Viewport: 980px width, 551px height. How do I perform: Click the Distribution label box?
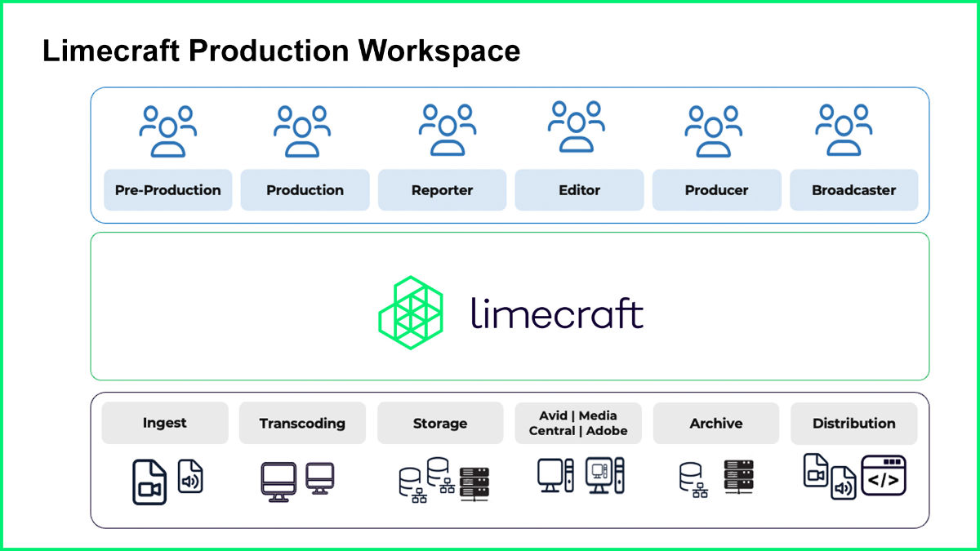coord(854,423)
